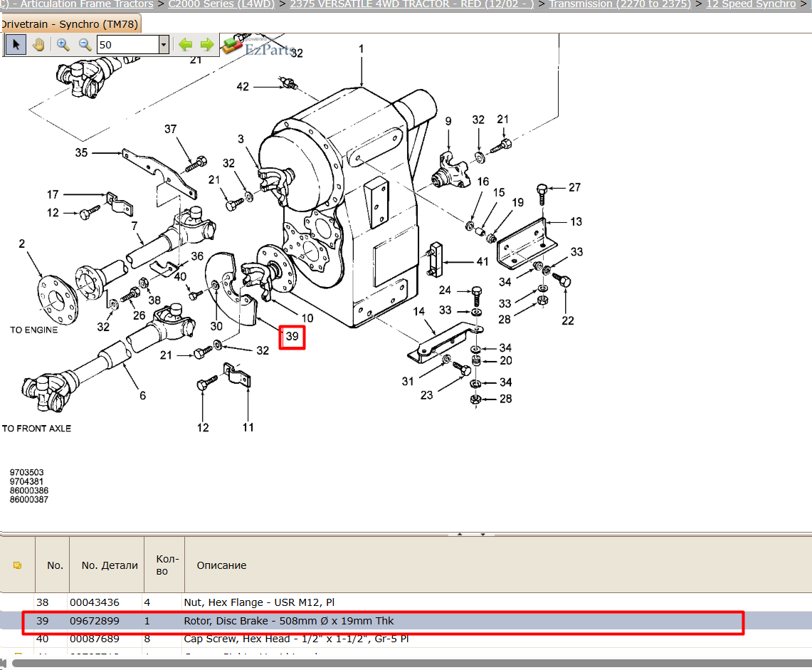Click the zoom percentage field showing 50
Viewport: 812px width, 670px height.
(127, 45)
